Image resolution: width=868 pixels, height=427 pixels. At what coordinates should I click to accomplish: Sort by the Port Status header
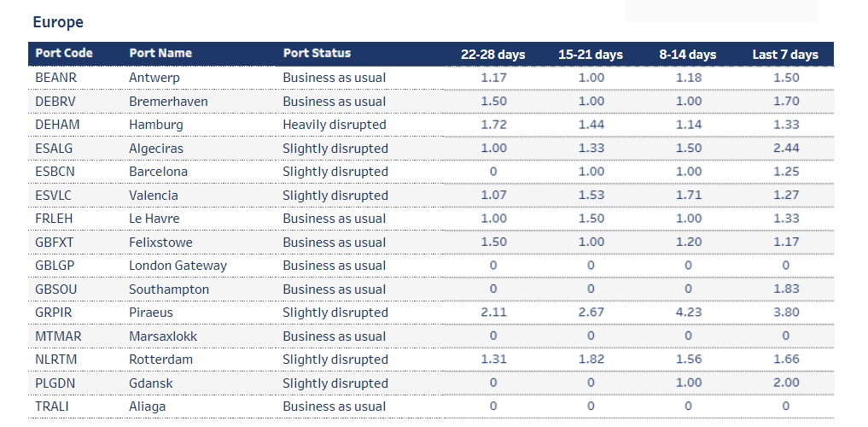point(317,53)
